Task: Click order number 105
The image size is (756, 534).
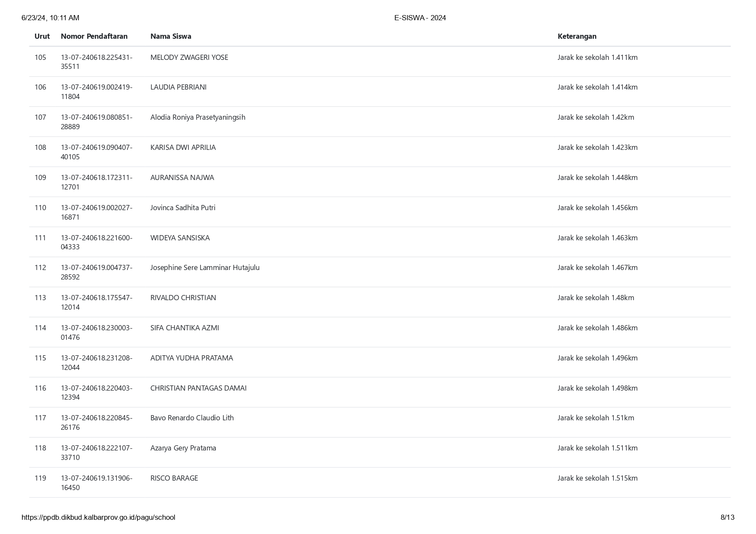Action: (x=40, y=57)
